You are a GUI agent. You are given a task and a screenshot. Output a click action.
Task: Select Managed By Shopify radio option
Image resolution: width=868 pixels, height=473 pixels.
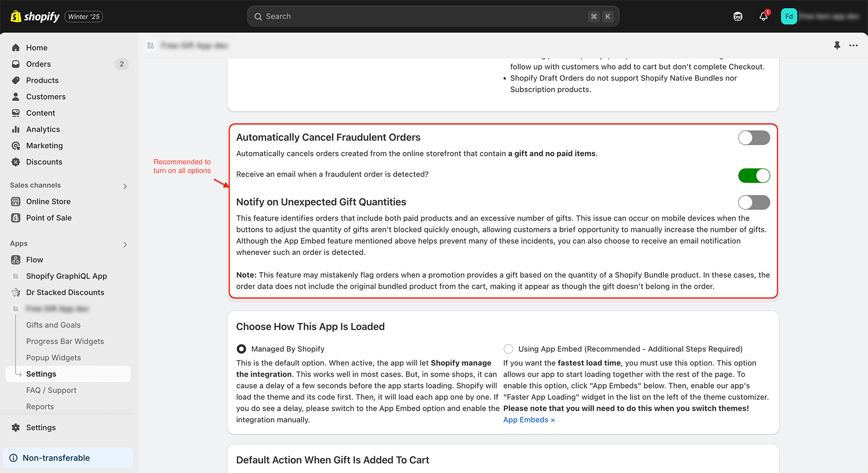242,349
